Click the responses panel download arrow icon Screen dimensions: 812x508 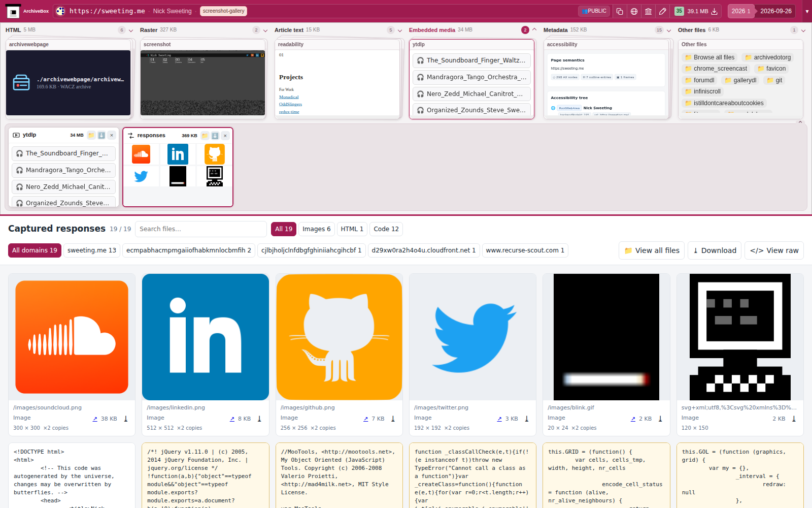215,136
